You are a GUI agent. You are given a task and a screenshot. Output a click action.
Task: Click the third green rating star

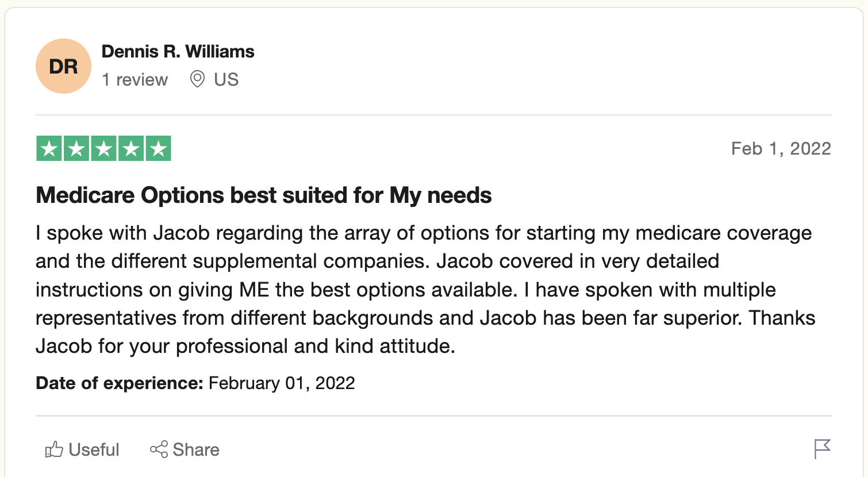click(x=103, y=148)
